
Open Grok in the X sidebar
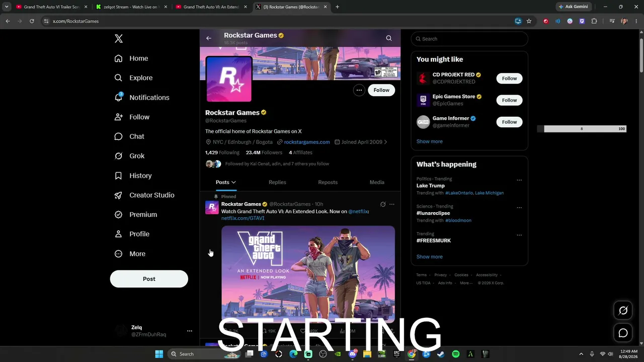(129, 156)
